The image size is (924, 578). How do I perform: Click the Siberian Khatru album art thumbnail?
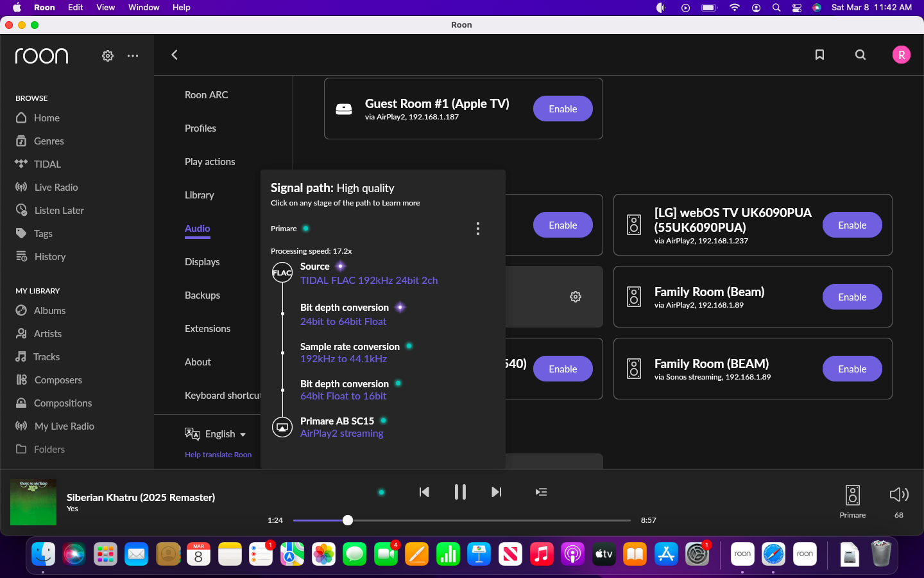coord(33,502)
